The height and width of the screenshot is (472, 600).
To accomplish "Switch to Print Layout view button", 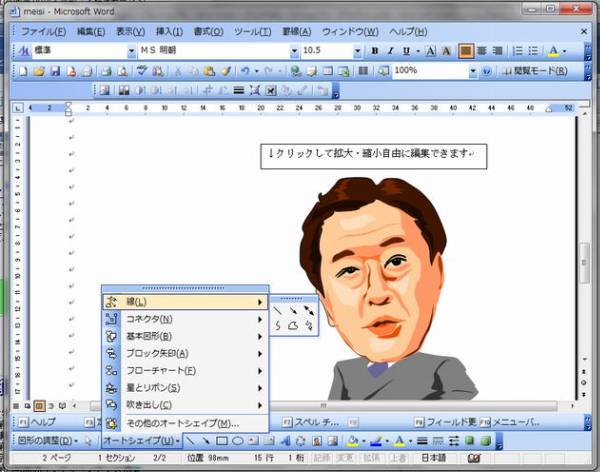I will 39,406.
